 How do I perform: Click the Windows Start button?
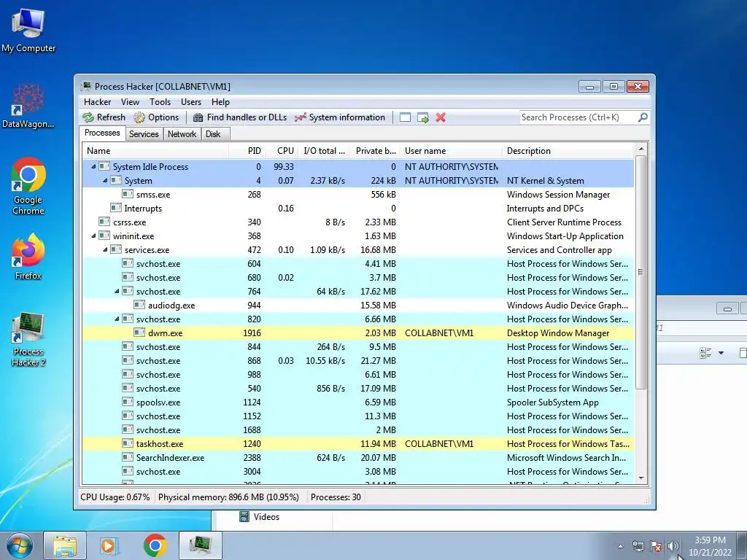click(x=20, y=545)
